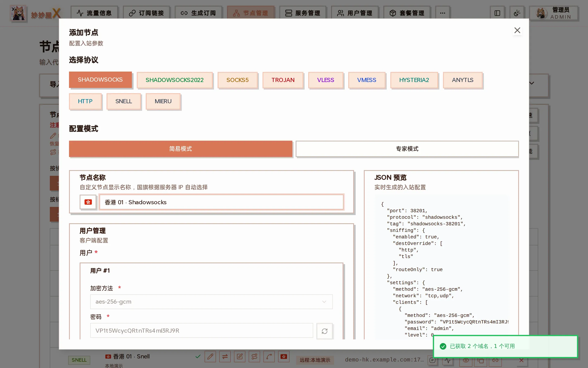The image size is (588, 368).
Task: Select the SHADOWSOCKS protocol
Action: tap(100, 80)
